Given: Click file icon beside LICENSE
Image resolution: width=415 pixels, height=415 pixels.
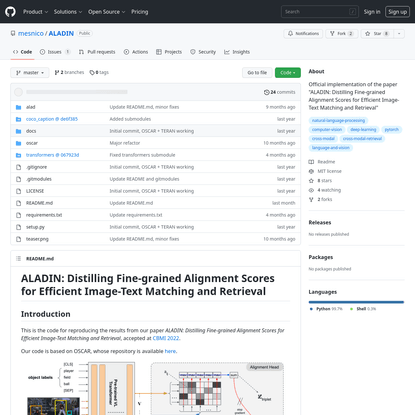Looking at the screenshot, I should coord(18,191).
